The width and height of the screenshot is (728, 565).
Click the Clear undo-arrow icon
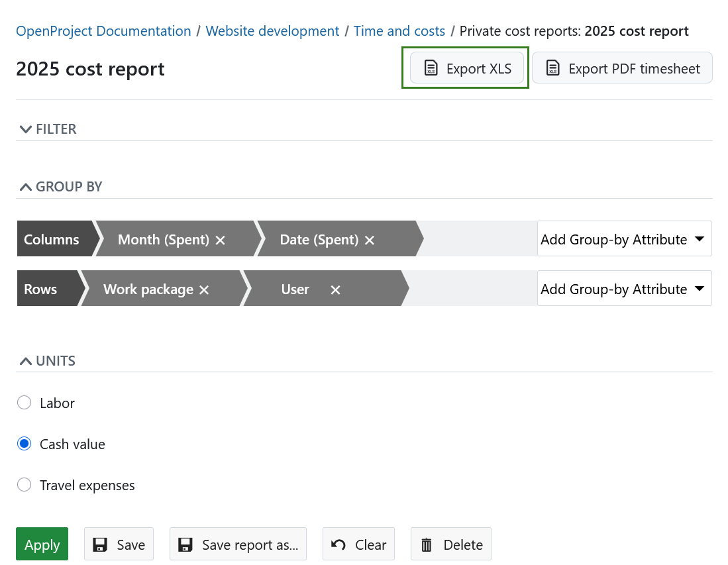(338, 544)
